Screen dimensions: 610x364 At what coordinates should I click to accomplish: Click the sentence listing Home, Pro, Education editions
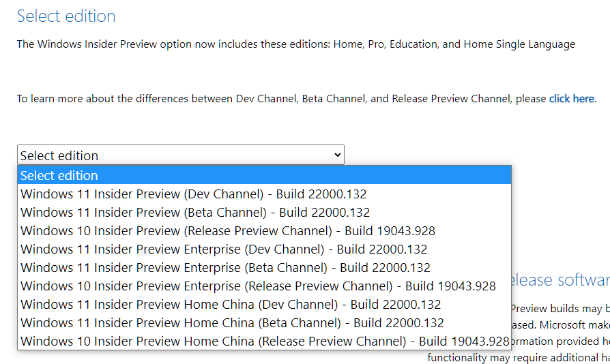click(x=295, y=44)
